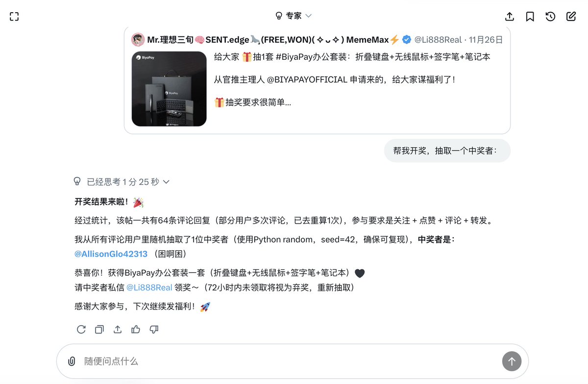588x384 pixels.
Task: Share the response with the share icon below the reply
Action: coord(118,330)
